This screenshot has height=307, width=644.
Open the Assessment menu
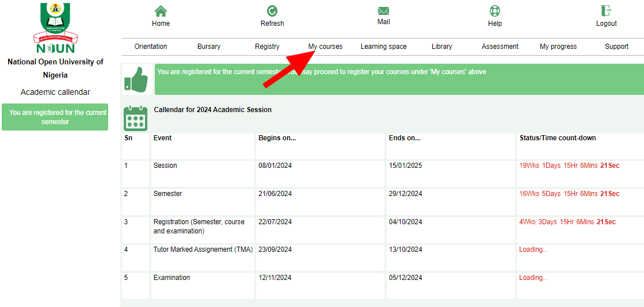click(500, 47)
